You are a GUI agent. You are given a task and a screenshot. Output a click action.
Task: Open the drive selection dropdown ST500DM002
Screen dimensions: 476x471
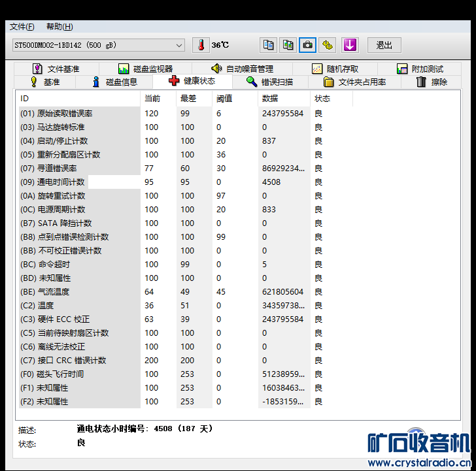[98, 45]
